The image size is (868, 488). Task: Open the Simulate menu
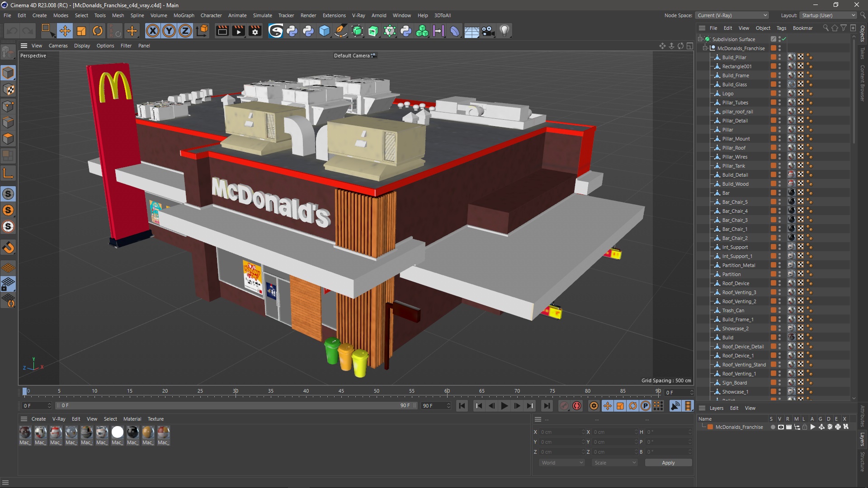coord(262,15)
